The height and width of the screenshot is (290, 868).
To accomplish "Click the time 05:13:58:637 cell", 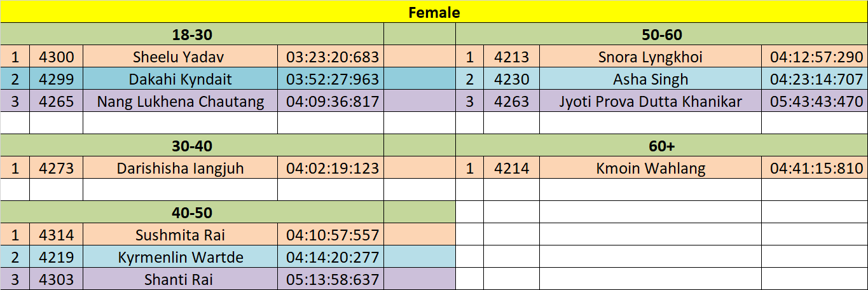I will click(x=332, y=279).
